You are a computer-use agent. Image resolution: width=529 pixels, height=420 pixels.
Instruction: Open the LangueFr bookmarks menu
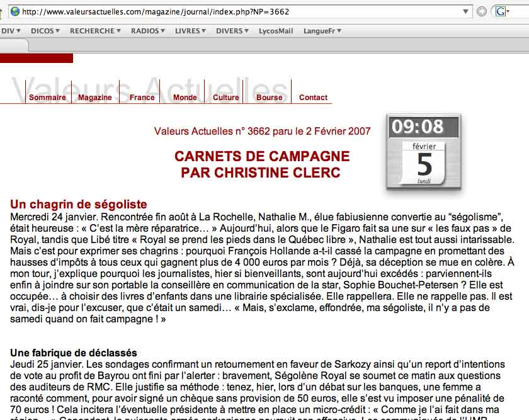click(x=322, y=31)
